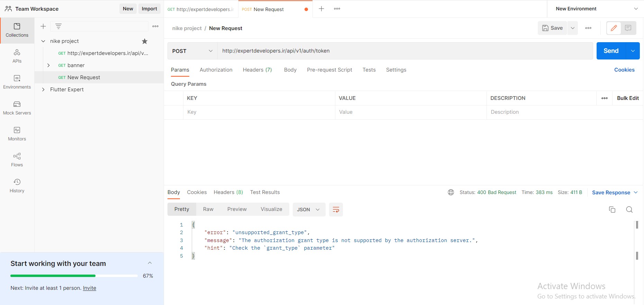Viewport: 644px width, 305px height.
Task: Open the Monitors sidebar panel
Action: pyautogui.click(x=17, y=134)
